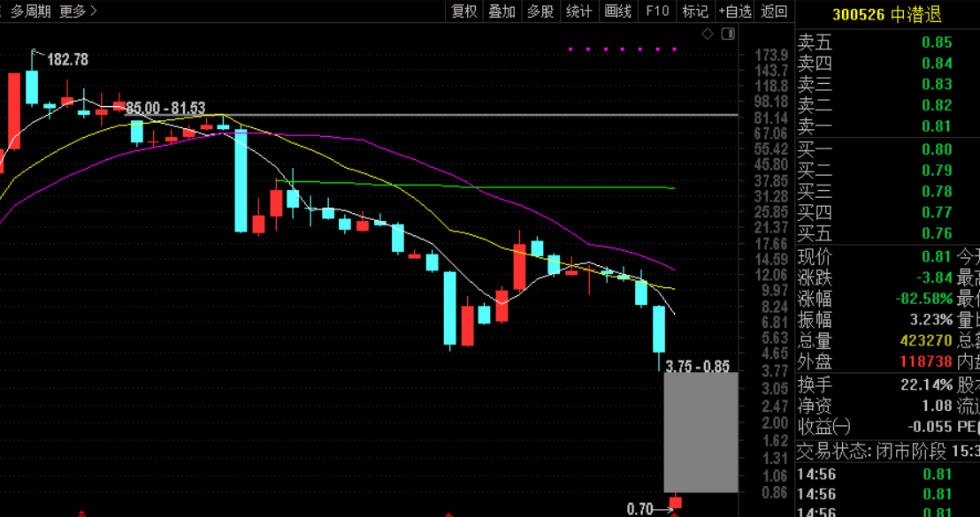Click the 173.9 price axis label
Viewport: 980px width, 517px height.
pyautogui.click(x=772, y=55)
